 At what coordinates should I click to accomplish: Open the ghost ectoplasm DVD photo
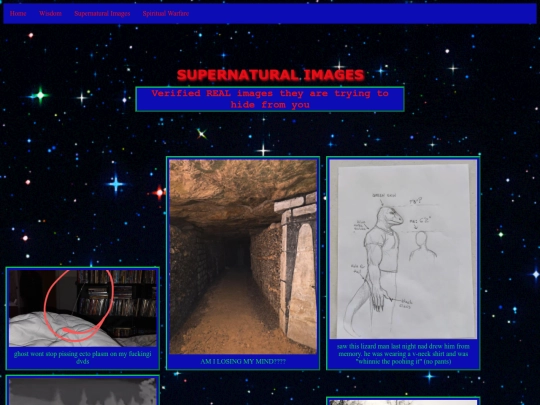click(x=83, y=308)
